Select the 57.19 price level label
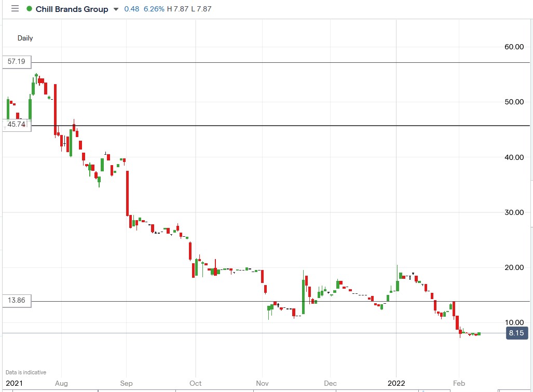Screen dimensions: 533x392 [x=16, y=62]
